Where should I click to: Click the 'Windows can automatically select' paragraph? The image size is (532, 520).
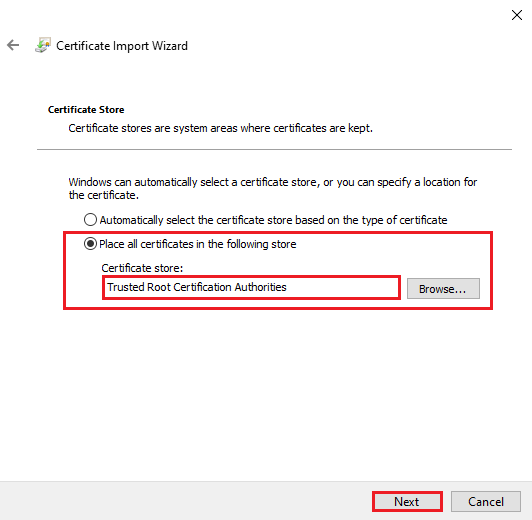[273, 189]
